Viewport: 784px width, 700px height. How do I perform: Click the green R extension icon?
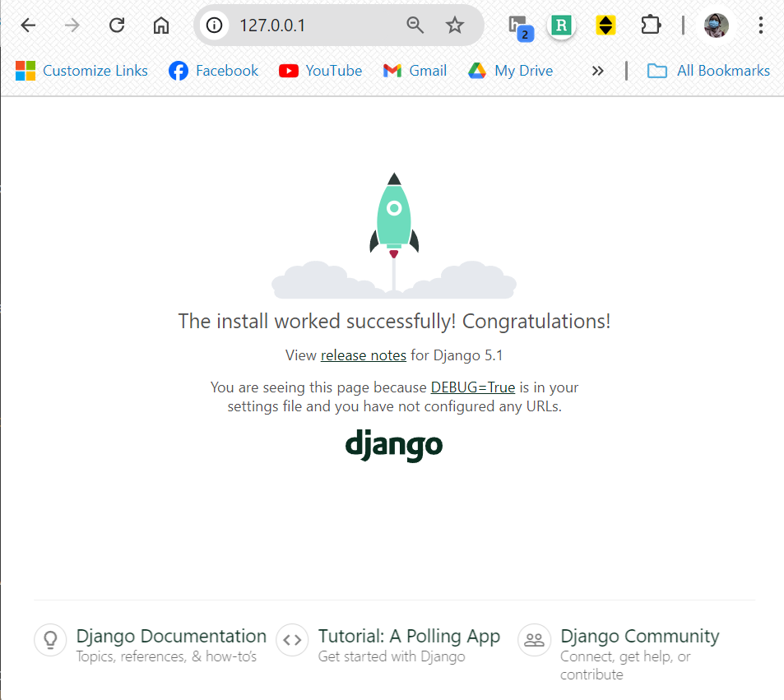tap(562, 25)
